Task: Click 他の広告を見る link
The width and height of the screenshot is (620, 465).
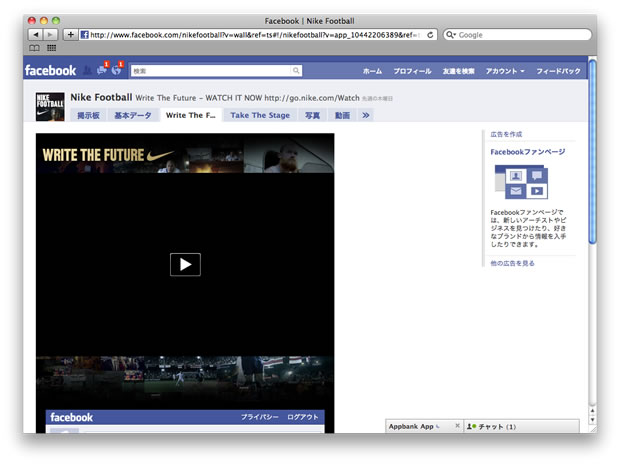Action: 512,263
